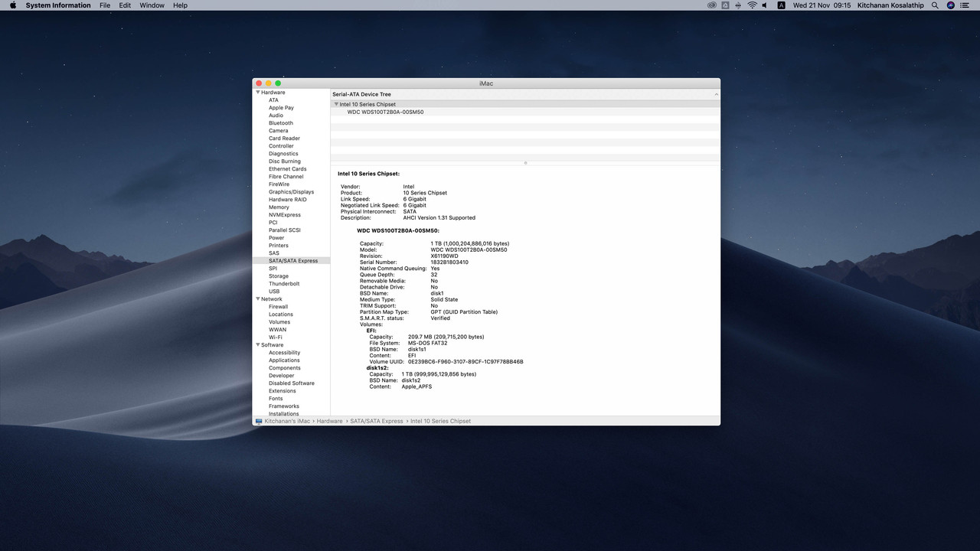Select Bluetooth in sidebar
Screen dimensions: 980x551
coord(281,123)
